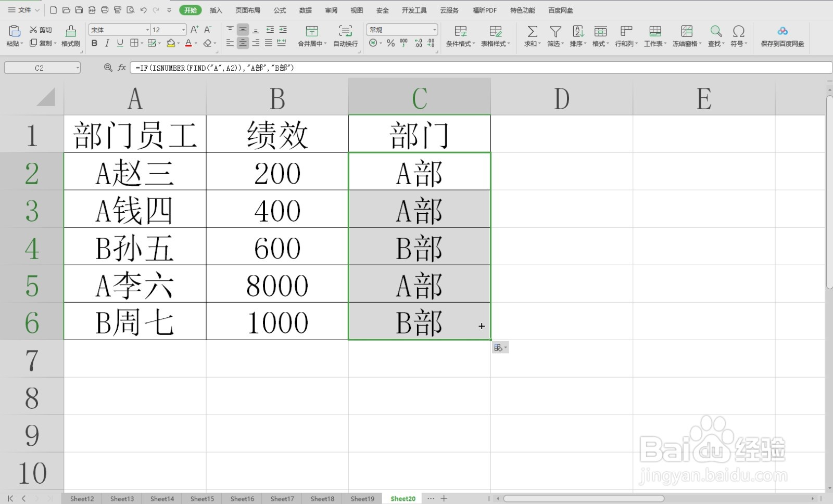The image size is (833, 504).
Task: Click the 求和 (AutoSum) icon
Action: (531, 35)
